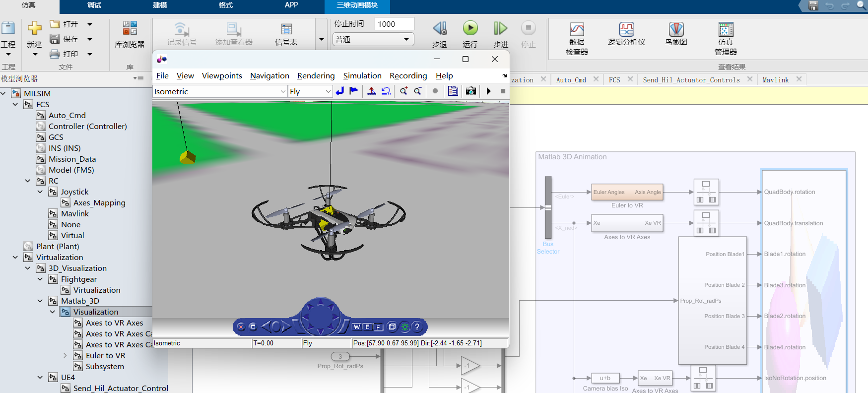This screenshot has height=393, width=868.
Task: Click the block parameters icon in viewer
Action: 453,91
